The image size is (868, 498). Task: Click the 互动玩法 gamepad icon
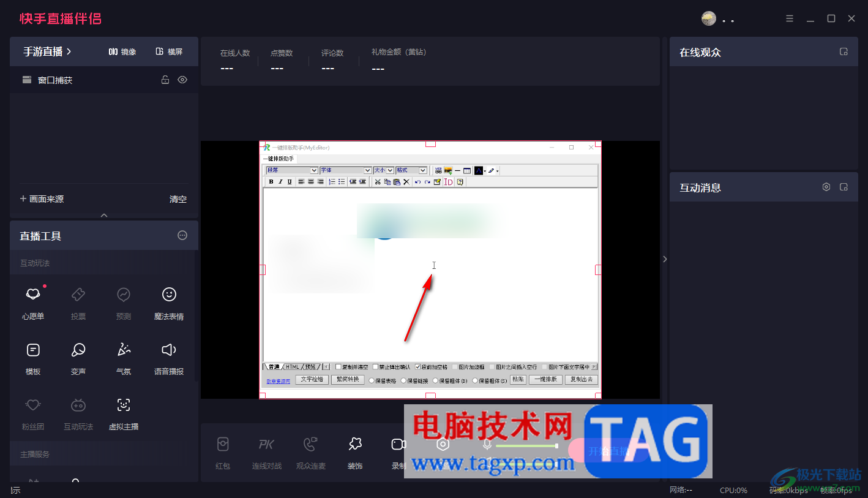pos(78,405)
